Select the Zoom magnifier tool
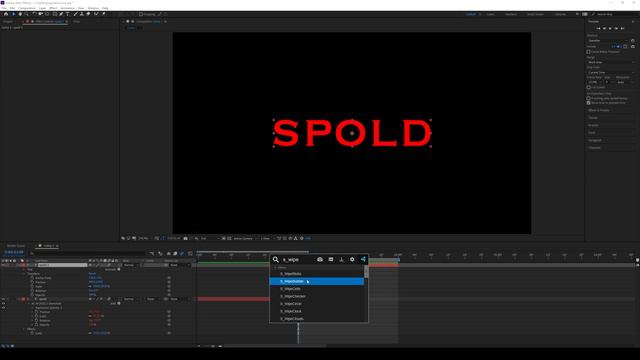The image size is (640, 360). (x=27, y=14)
